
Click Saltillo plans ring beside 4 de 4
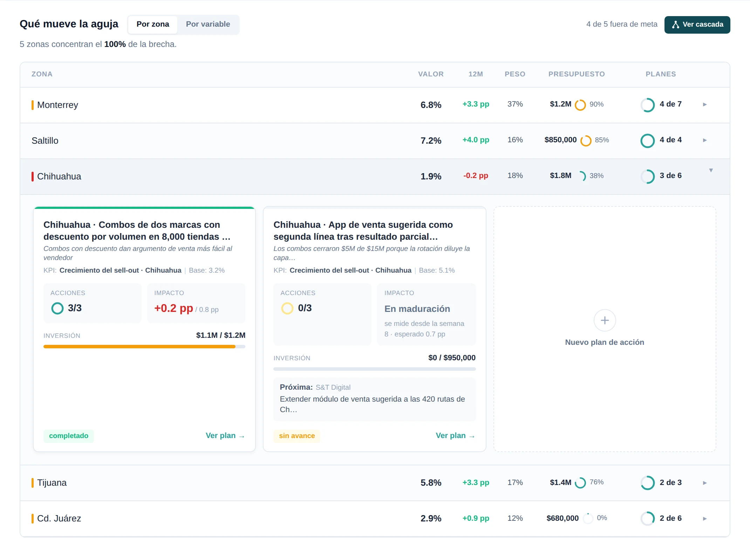pyautogui.click(x=647, y=141)
